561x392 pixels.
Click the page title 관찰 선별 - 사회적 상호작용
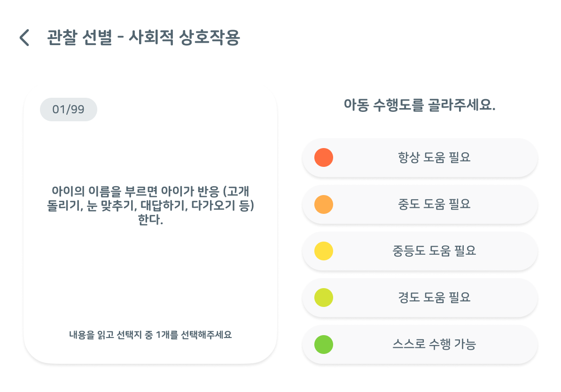tap(143, 38)
